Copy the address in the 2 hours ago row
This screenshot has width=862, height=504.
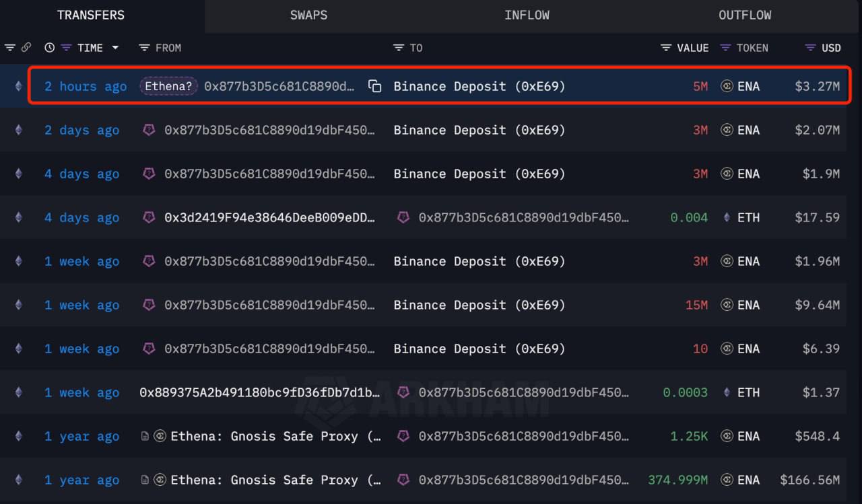[x=375, y=86]
